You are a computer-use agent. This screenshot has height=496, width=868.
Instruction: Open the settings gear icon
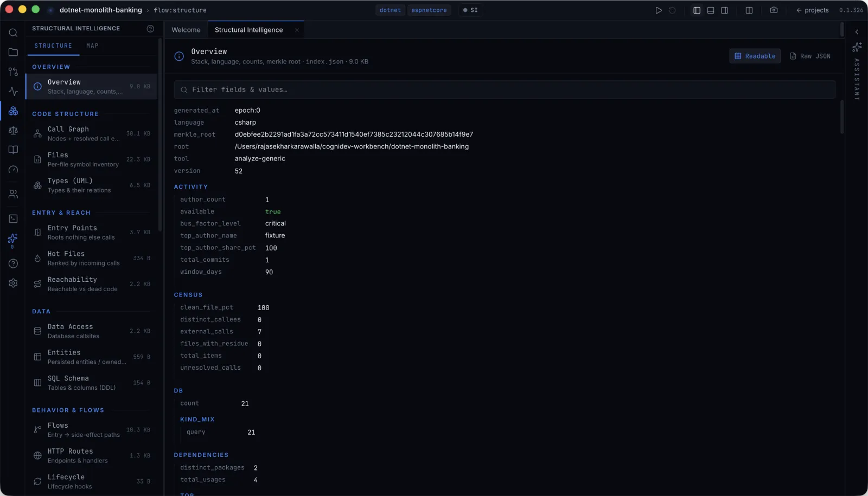[13, 283]
